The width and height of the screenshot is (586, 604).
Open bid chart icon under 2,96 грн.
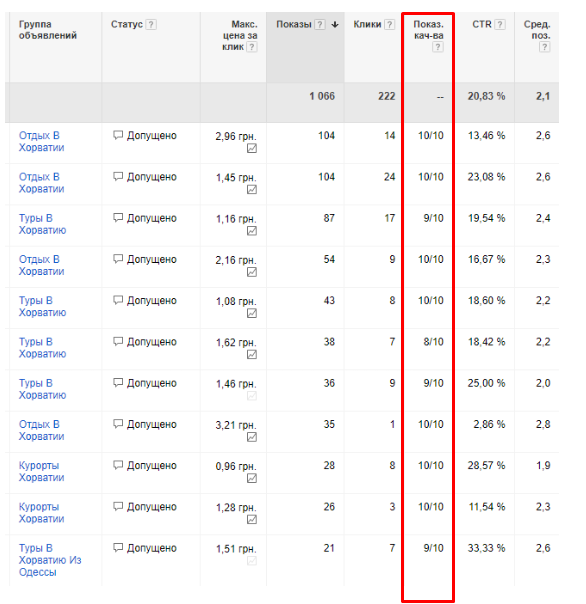252,148
